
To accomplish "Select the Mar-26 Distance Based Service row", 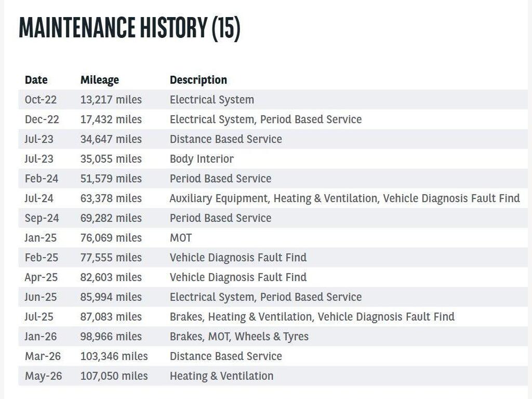I will coord(273,356).
